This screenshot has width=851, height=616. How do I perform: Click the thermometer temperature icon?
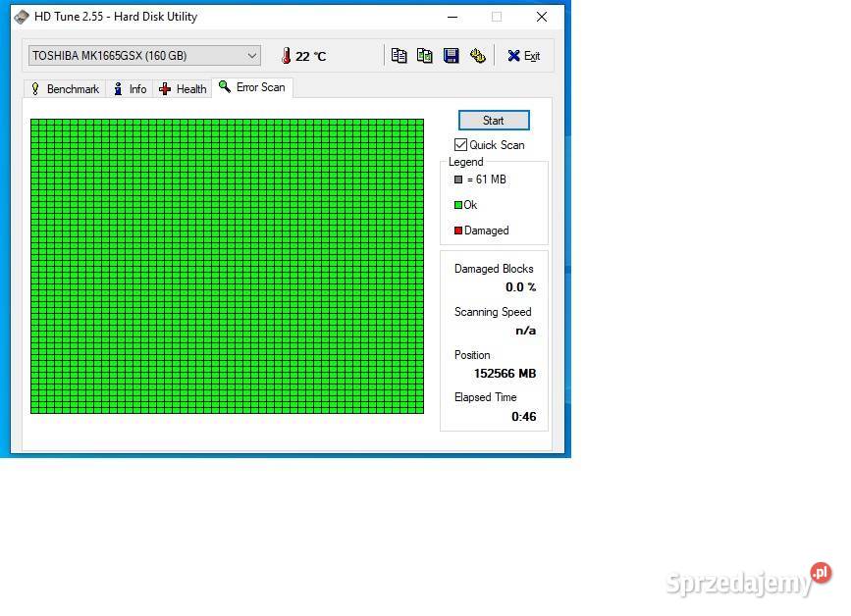(286, 56)
